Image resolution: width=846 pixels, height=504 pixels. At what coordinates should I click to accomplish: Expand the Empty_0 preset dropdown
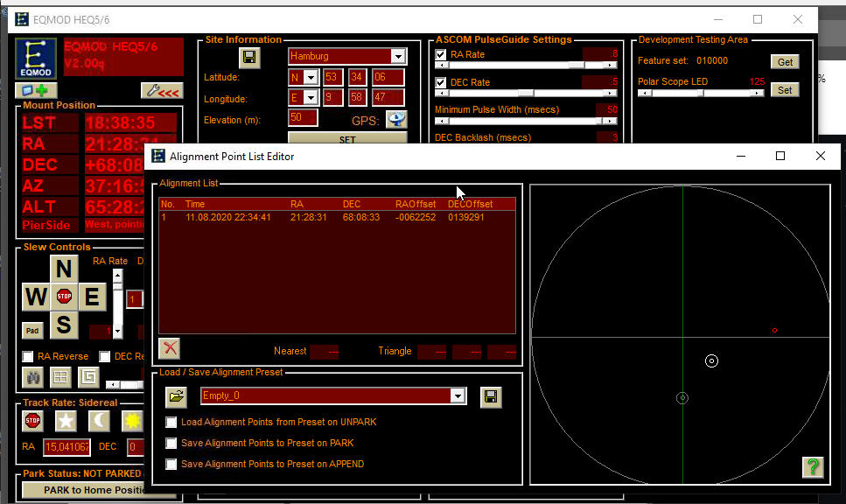pyautogui.click(x=457, y=396)
